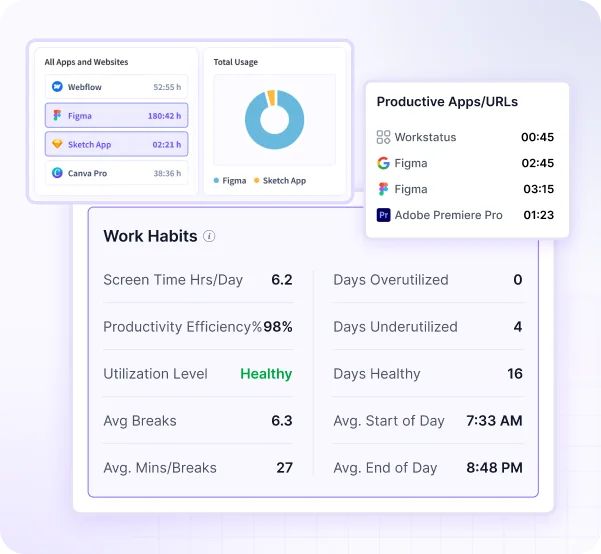The width and height of the screenshot is (601, 554).
Task: Click the 8:48 PM end time
Action: pyautogui.click(x=494, y=468)
